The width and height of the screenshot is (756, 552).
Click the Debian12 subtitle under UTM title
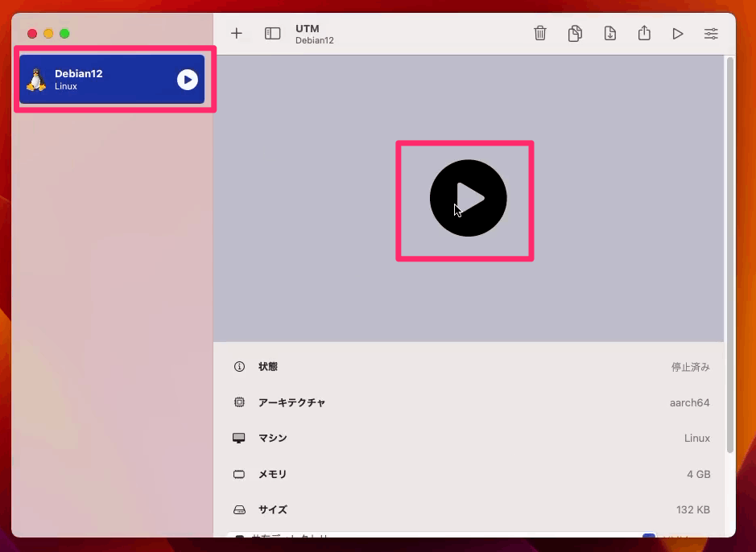(x=314, y=40)
